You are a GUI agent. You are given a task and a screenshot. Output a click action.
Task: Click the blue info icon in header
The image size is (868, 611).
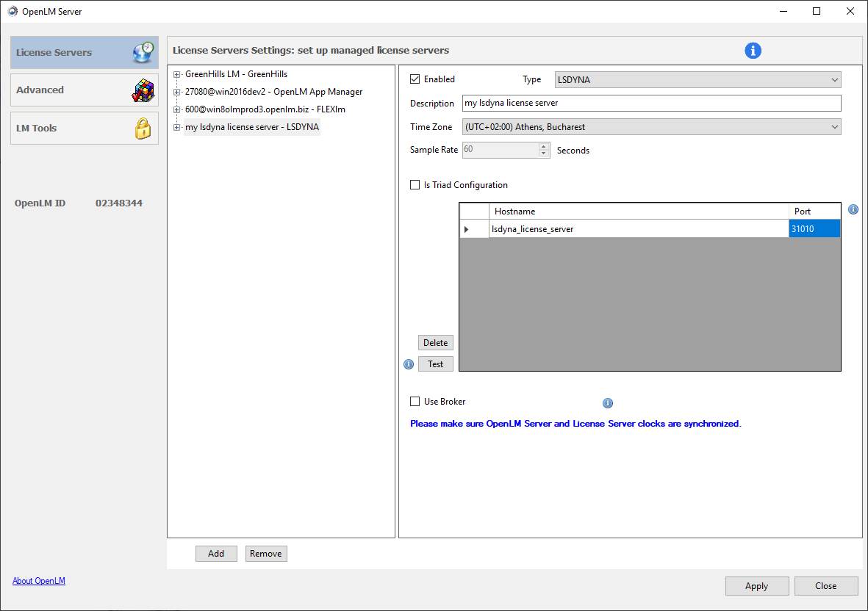pyautogui.click(x=753, y=51)
